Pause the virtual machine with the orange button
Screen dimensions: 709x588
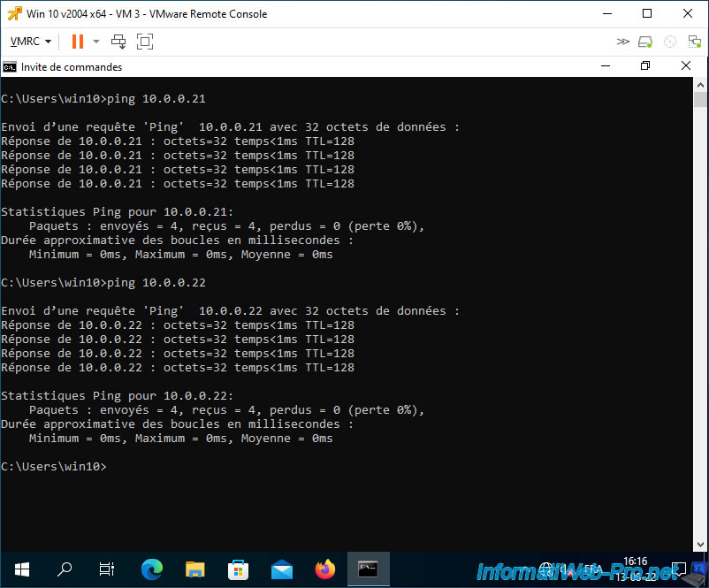(x=78, y=42)
